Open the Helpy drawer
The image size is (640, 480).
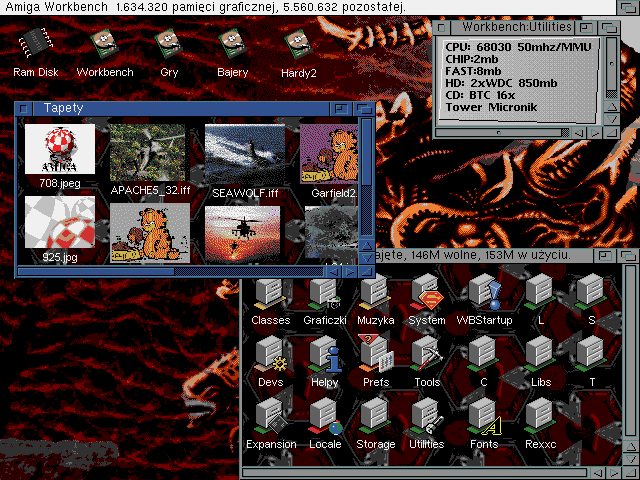[x=324, y=355]
